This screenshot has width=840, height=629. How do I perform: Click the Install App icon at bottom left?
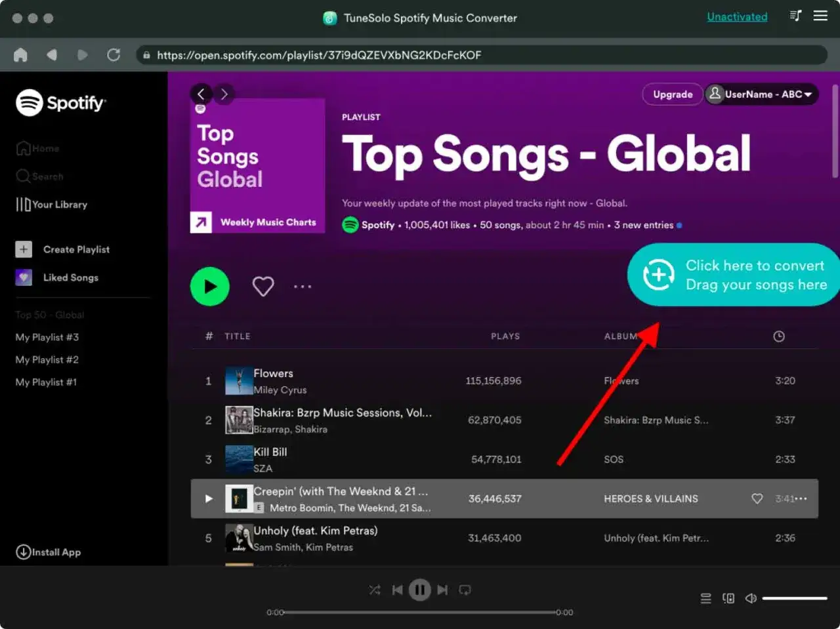tap(23, 552)
